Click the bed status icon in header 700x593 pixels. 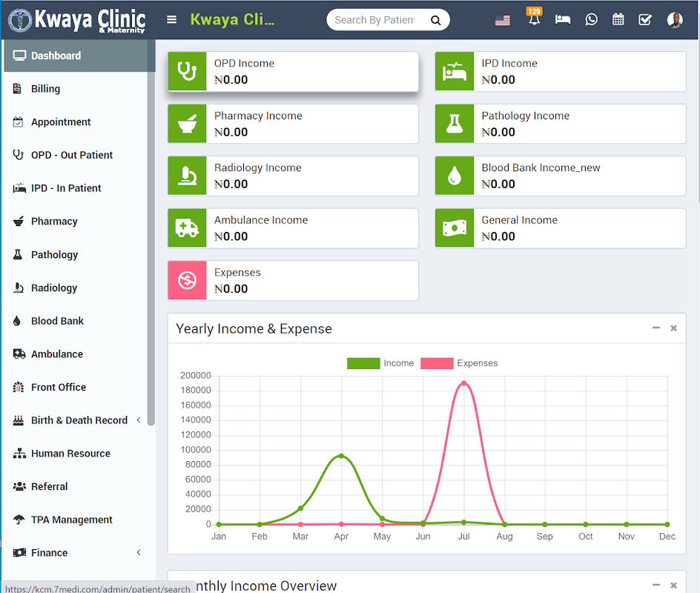click(x=563, y=19)
